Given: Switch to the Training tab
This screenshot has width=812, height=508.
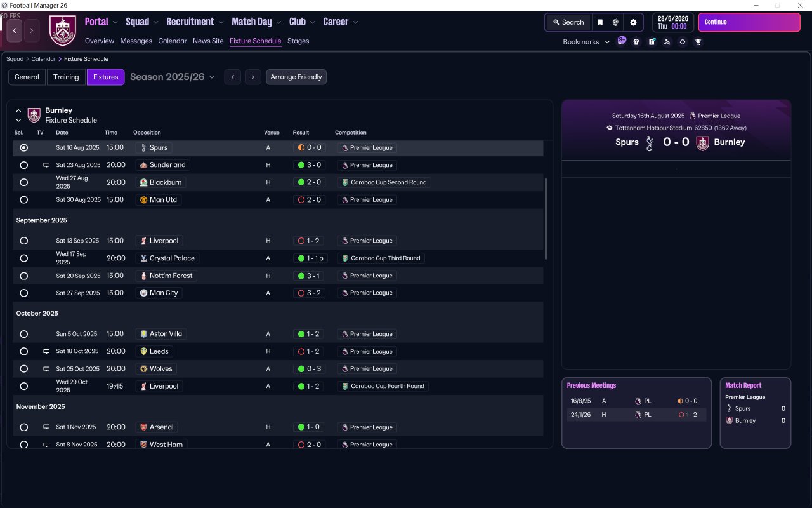Looking at the screenshot, I should click(66, 77).
